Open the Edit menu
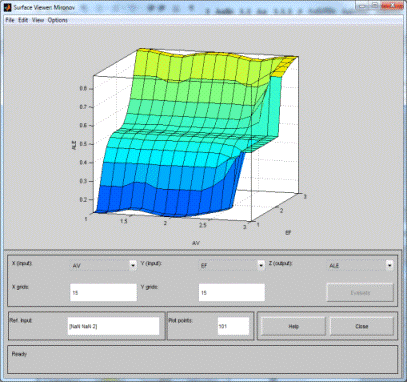The image size is (407, 382). click(23, 20)
